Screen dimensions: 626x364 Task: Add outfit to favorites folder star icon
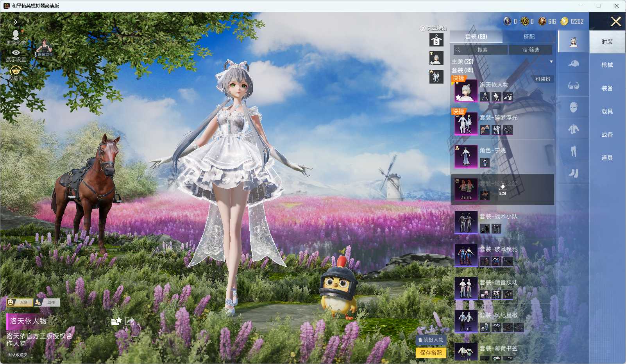116,321
